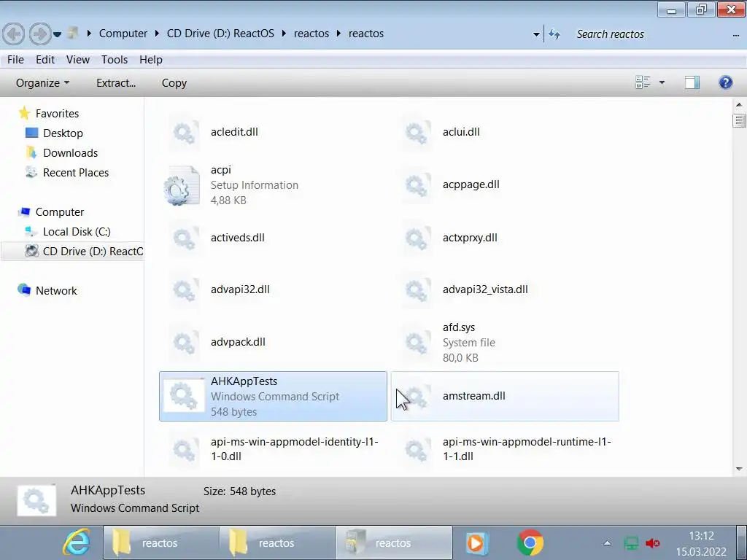This screenshot has width=747, height=560.
Task: Select the aclui.dll file icon
Action: point(417,133)
